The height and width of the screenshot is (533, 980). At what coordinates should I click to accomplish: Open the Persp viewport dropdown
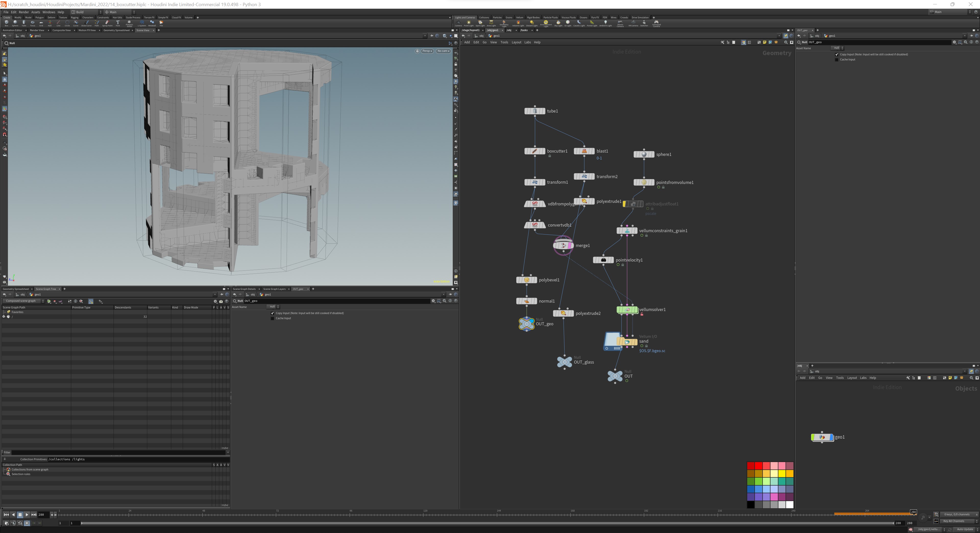(427, 51)
